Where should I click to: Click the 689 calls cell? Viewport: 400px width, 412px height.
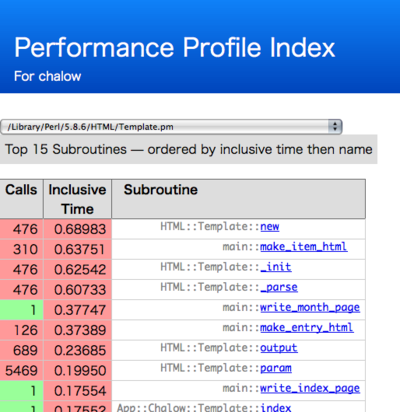click(x=21, y=350)
